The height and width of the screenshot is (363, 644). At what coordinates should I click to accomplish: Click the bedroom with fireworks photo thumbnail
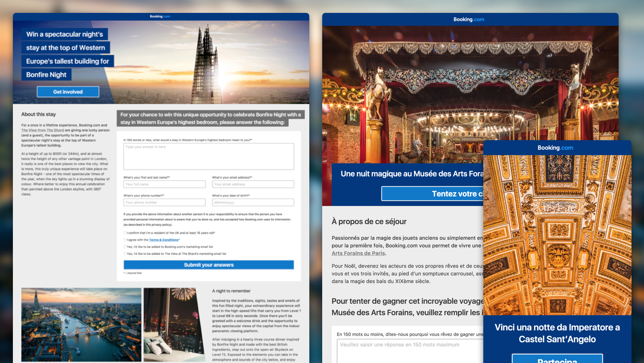175,325
